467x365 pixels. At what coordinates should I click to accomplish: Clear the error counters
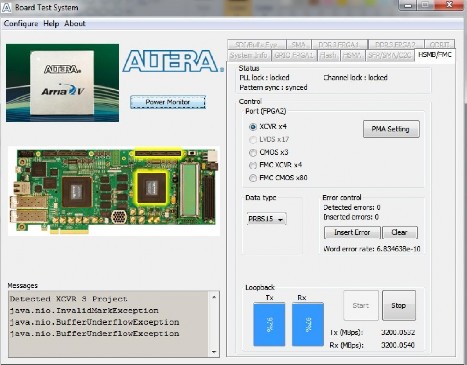[400, 232]
